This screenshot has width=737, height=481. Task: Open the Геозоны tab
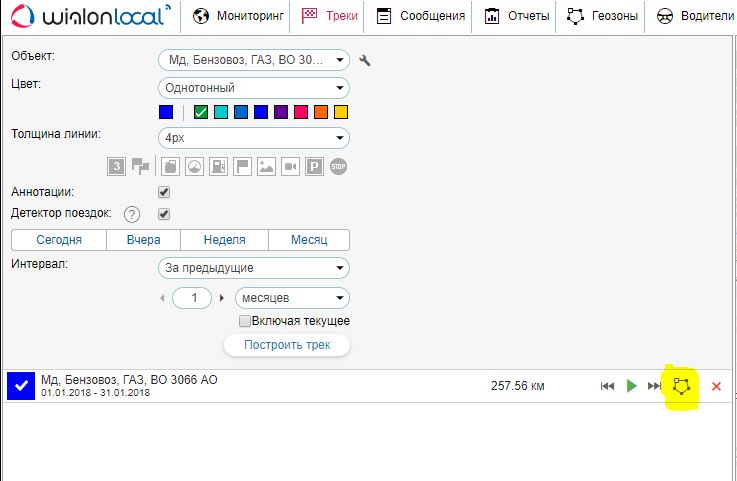(x=602, y=16)
